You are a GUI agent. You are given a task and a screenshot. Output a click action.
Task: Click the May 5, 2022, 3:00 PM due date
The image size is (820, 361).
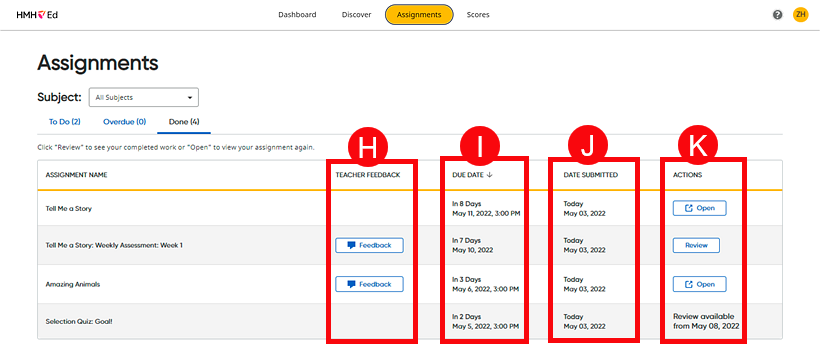click(x=485, y=326)
